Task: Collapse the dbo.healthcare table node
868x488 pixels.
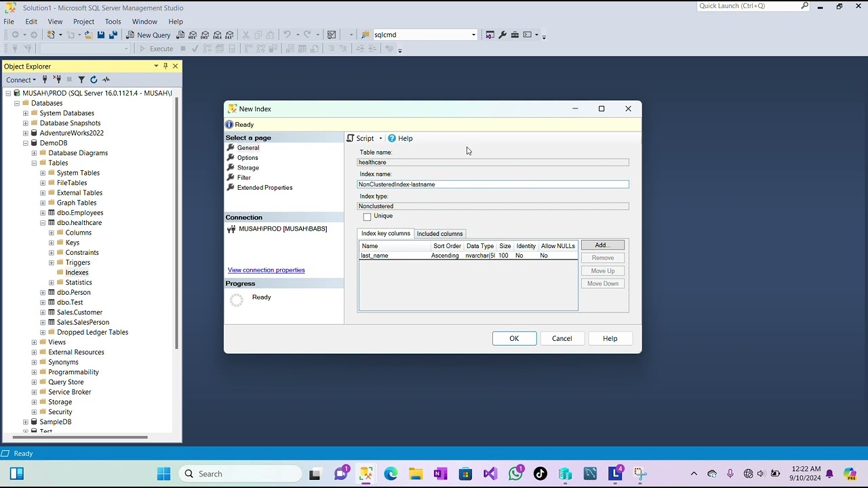Action: point(43,222)
